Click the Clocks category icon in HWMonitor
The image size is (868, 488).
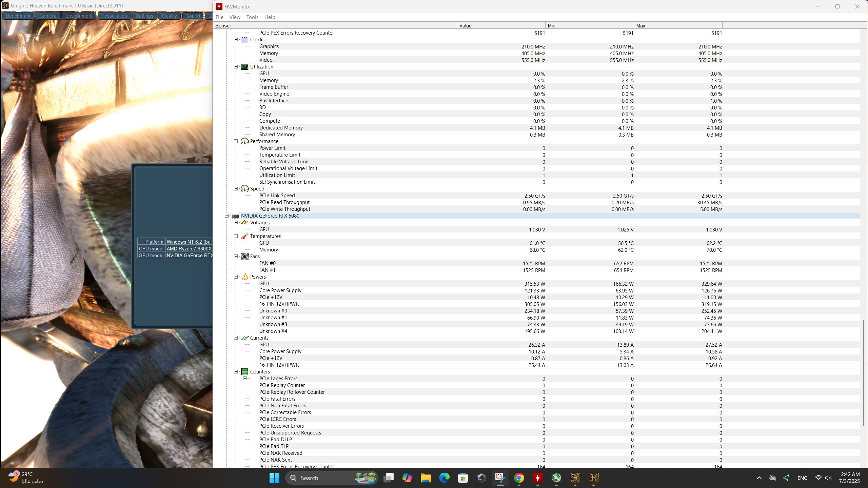244,40
